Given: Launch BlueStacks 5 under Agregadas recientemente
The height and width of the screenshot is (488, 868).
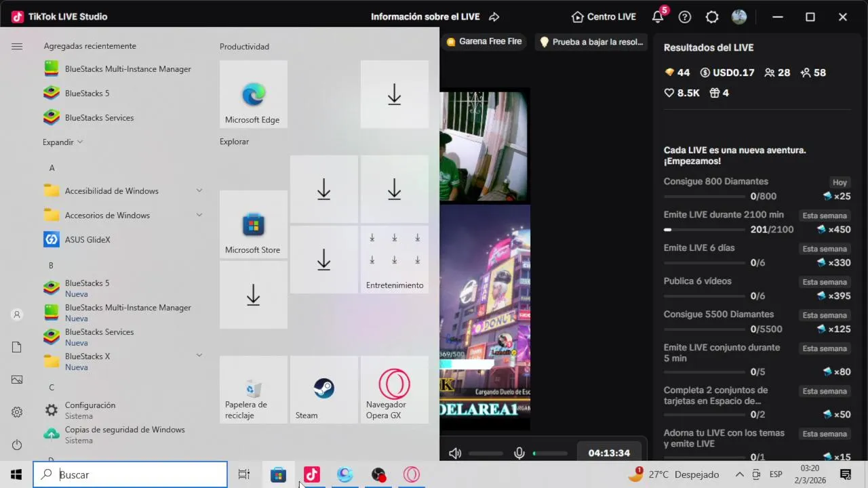Looking at the screenshot, I should coord(122,94).
